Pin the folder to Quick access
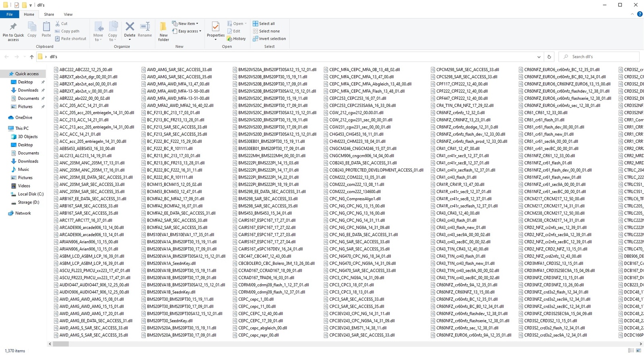The height and width of the screenshot is (355, 644). 13,32
